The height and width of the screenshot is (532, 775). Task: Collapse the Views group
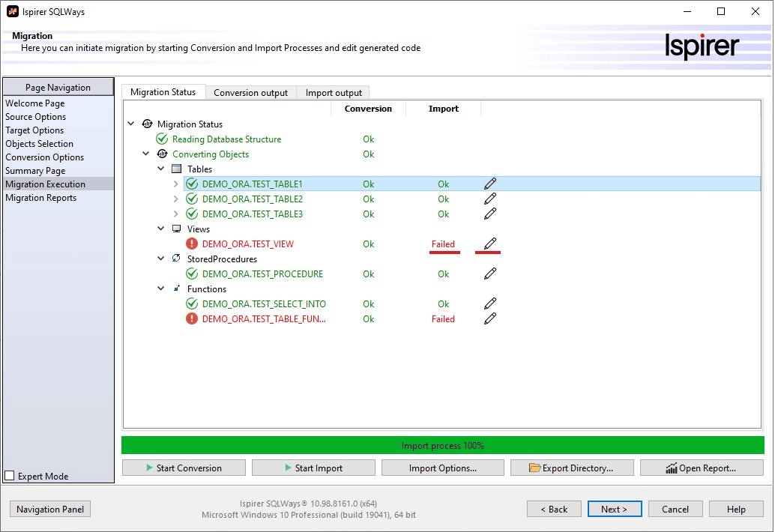pos(161,229)
